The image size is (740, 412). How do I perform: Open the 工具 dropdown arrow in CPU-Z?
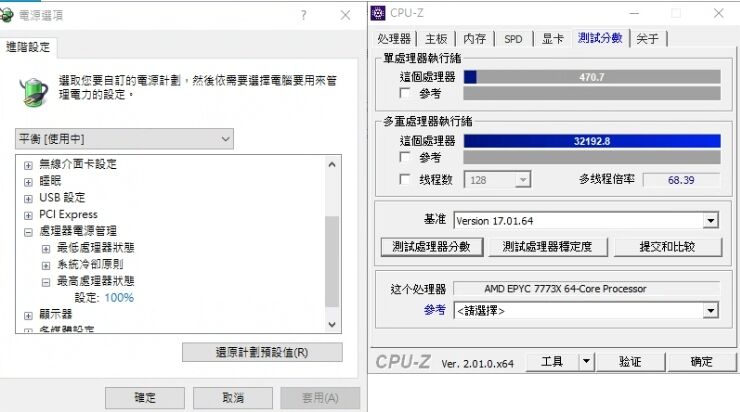(586, 362)
